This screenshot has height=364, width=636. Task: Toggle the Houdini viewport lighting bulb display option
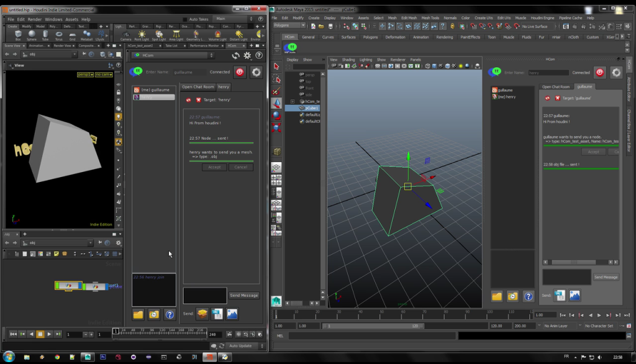coord(119,117)
